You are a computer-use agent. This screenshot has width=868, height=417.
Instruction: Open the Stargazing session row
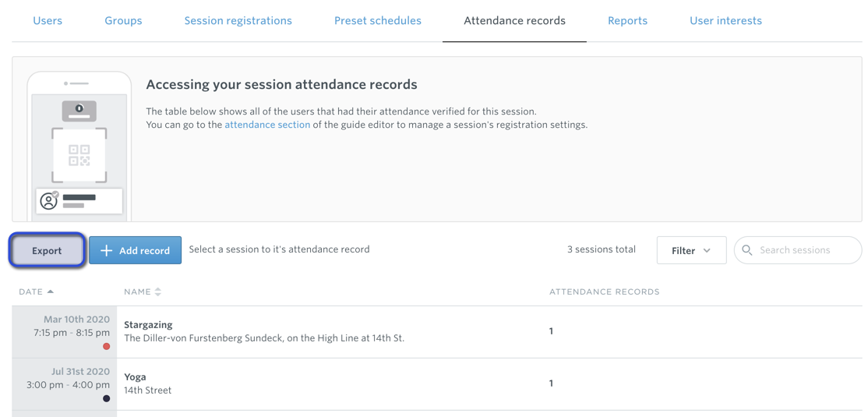click(x=437, y=332)
